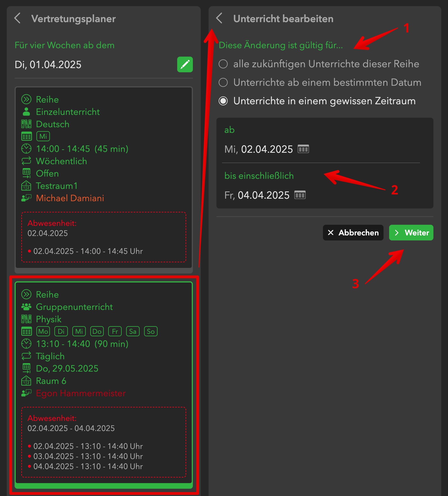Click weekday calendar icon in Deutsch card
Image resolution: width=448 pixels, height=496 pixels.
[27, 136]
